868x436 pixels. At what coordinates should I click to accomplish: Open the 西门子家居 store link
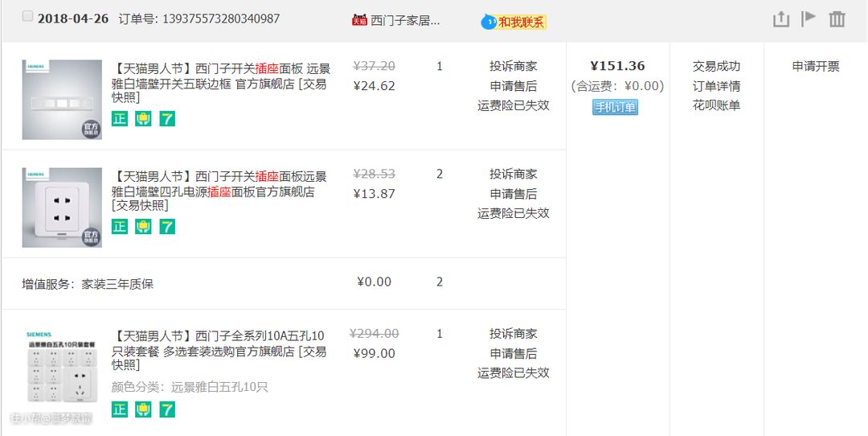pyautogui.click(x=405, y=21)
